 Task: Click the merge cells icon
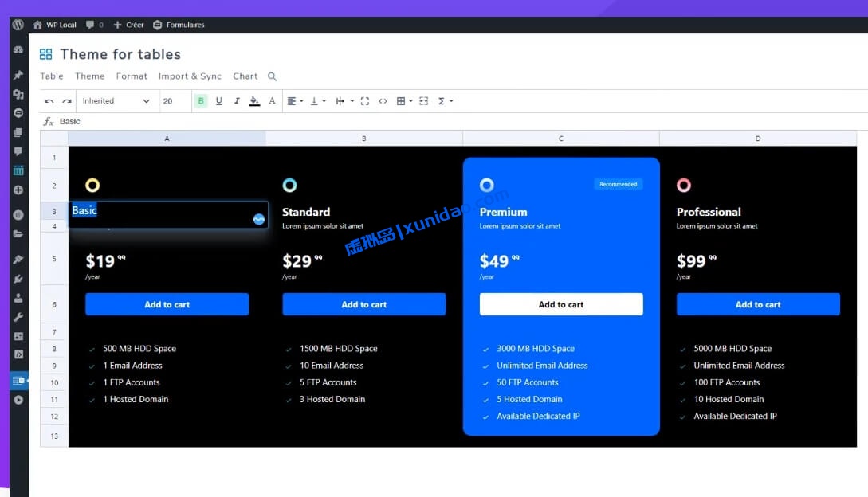coord(423,100)
